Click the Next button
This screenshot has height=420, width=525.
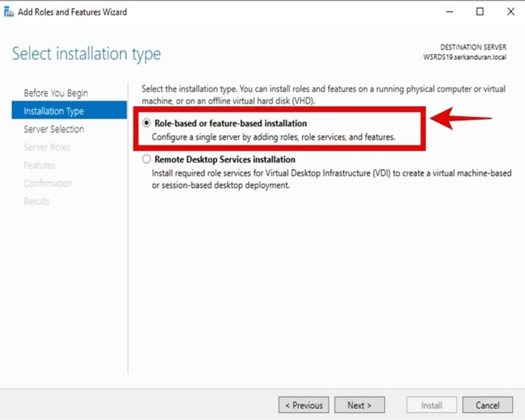[360, 405]
